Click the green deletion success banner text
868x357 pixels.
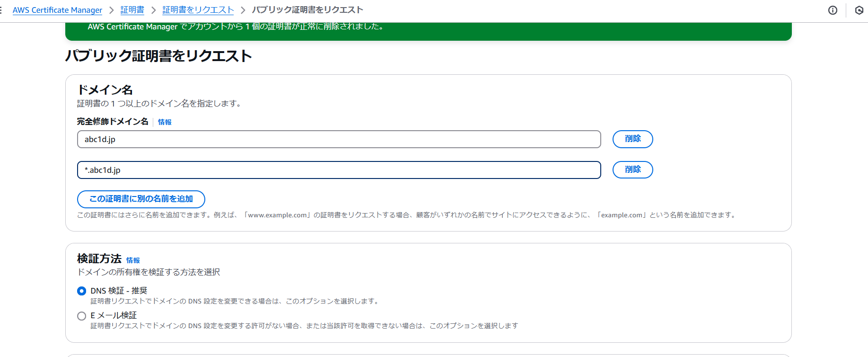tap(236, 27)
